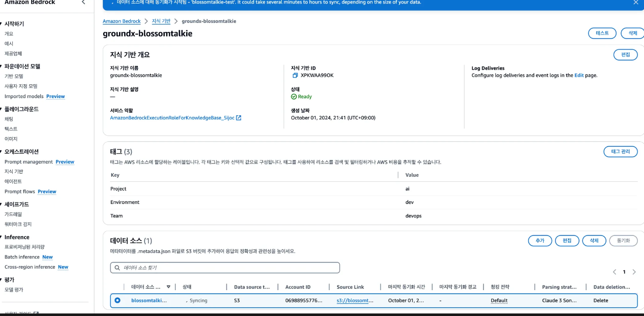
Task: Open Imported models page
Action: (24, 96)
